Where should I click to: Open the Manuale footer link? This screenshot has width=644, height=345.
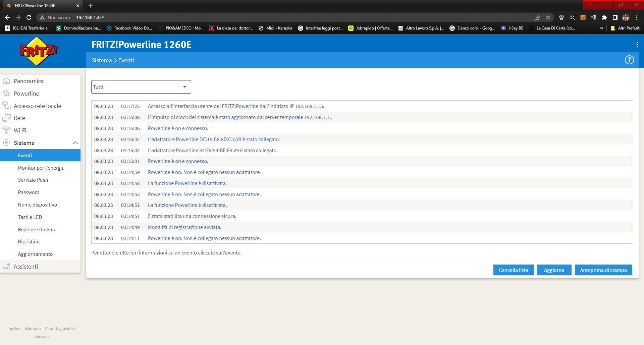coord(33,329)
